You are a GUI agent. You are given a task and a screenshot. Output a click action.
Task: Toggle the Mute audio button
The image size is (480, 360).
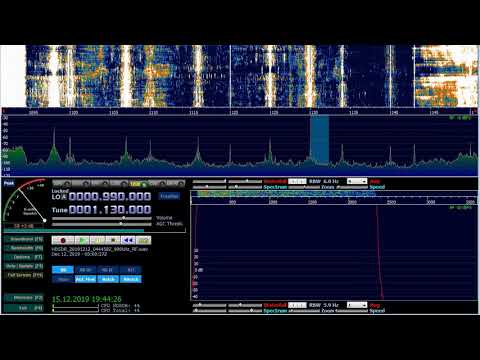[63, 279]
